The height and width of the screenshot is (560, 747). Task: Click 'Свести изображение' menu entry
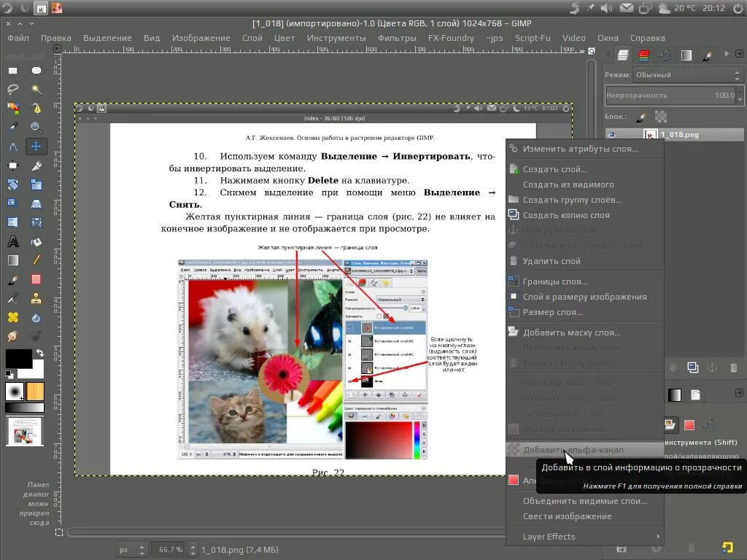tap(567, 516)
